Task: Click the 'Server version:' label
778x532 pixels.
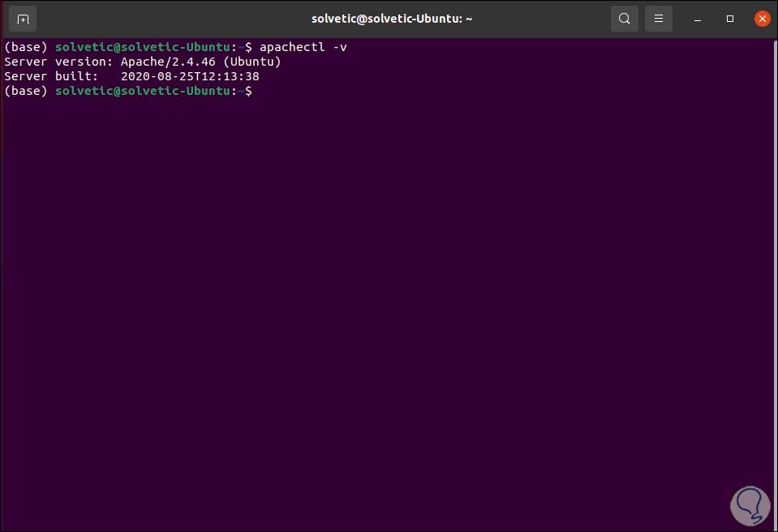Action: (58, 62)
